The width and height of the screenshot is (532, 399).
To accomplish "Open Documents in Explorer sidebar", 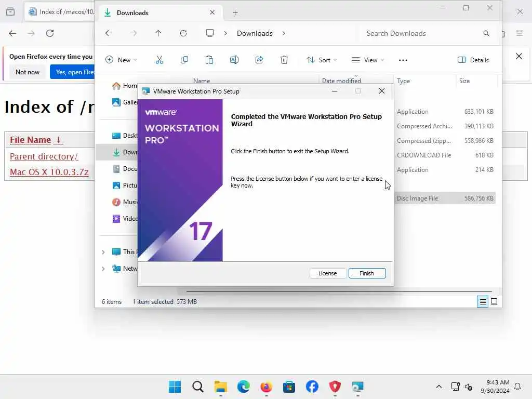I will pyautogui.click(x=125, y=169).
